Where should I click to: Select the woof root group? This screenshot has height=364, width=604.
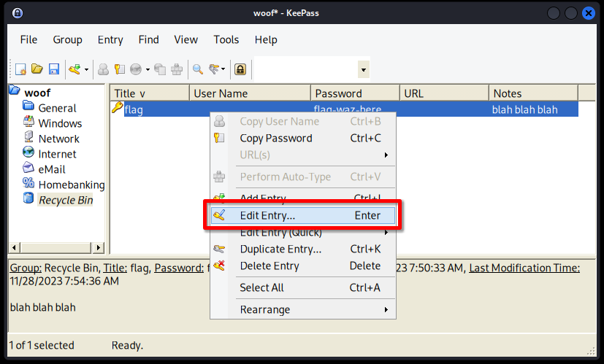[x=37, y=93]
